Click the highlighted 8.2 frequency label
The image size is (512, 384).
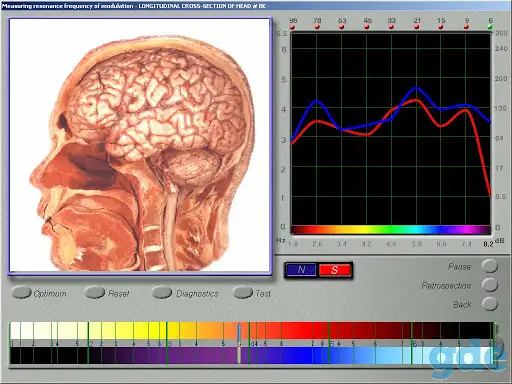point(488,244)
